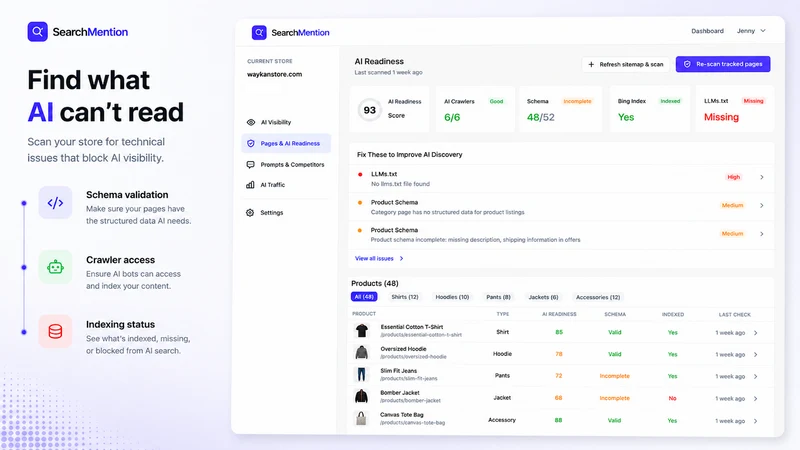Open the Bomber Jacket product thumbnail

tap(362, 396)
